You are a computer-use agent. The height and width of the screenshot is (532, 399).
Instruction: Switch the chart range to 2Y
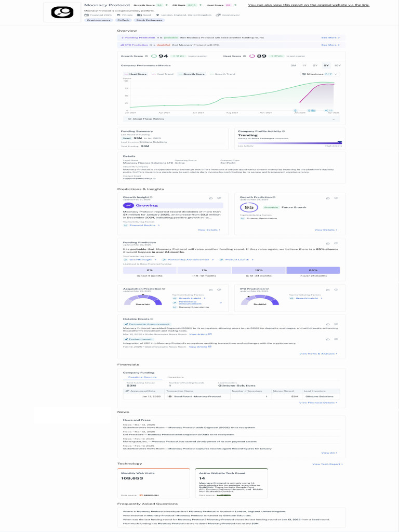pyautogui.click(x=315, y=65)
